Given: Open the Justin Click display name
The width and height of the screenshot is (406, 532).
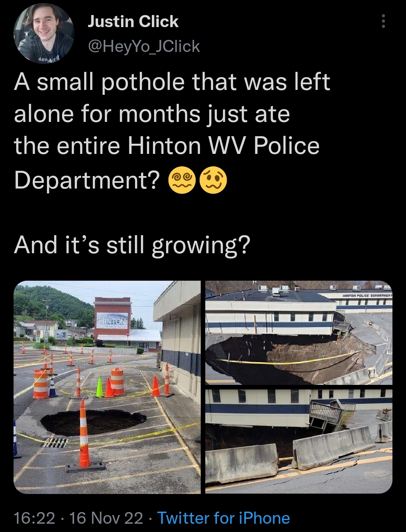Looking at the screenshot, I should point(133,21).
